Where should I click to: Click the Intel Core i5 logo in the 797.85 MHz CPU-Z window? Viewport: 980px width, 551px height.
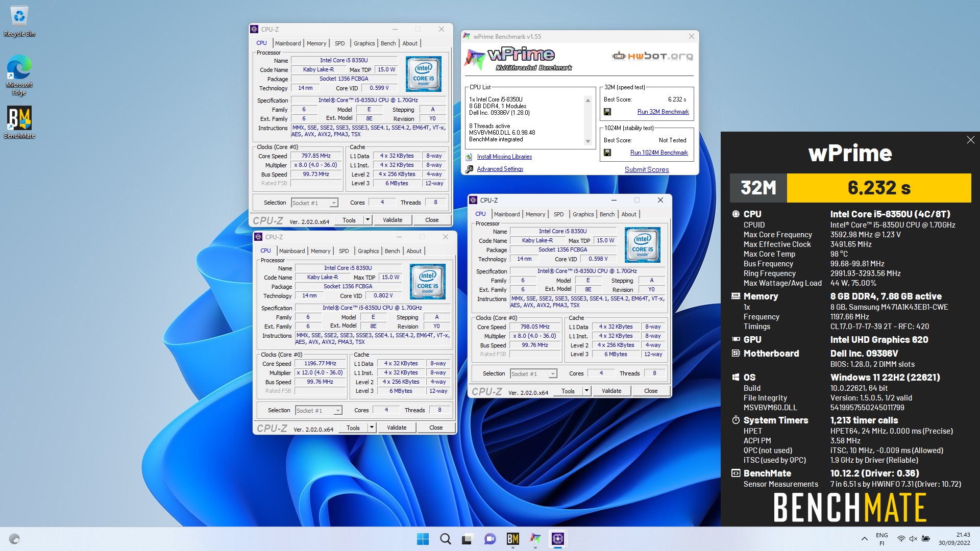coord(423,74)
